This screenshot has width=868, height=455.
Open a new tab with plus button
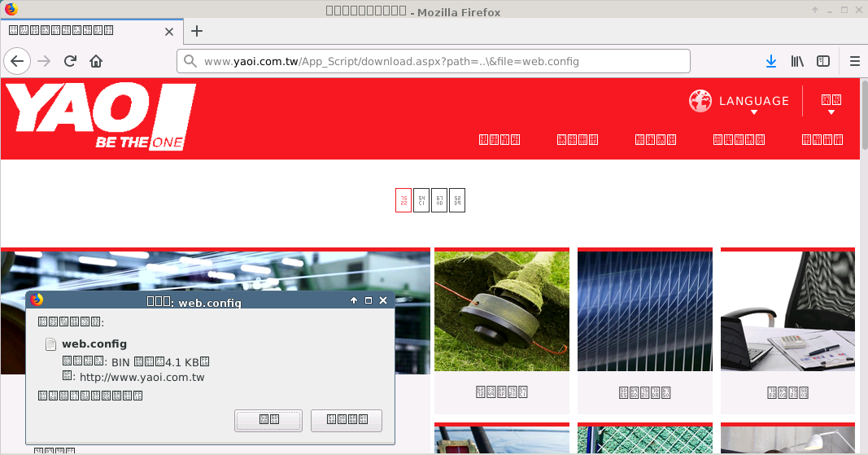pos(197,31)
